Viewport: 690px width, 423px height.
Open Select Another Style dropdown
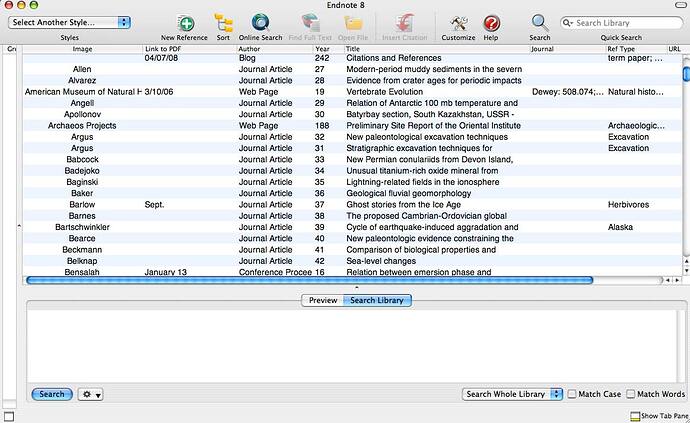click(x=70, y=22)
